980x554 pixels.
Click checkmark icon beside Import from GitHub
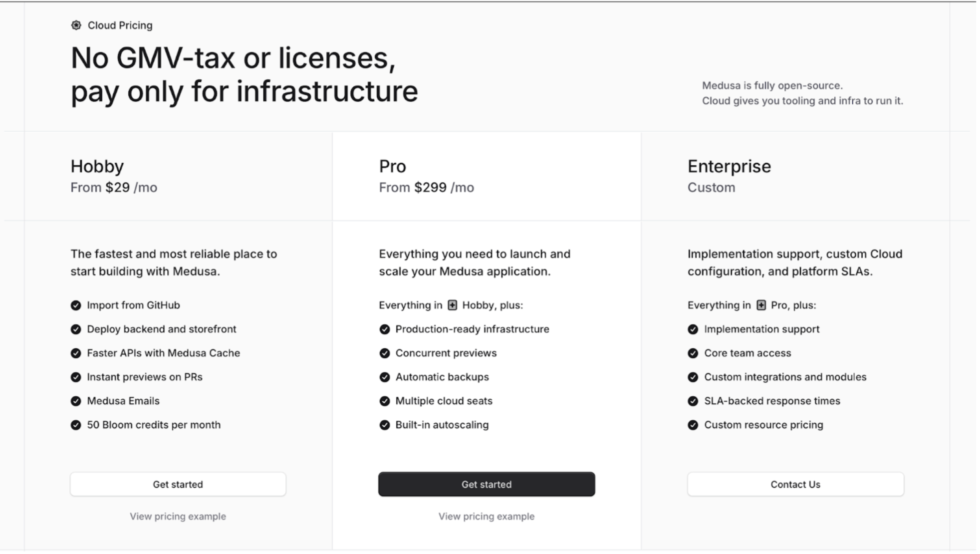pyautogui.click(x=76, y=305)
